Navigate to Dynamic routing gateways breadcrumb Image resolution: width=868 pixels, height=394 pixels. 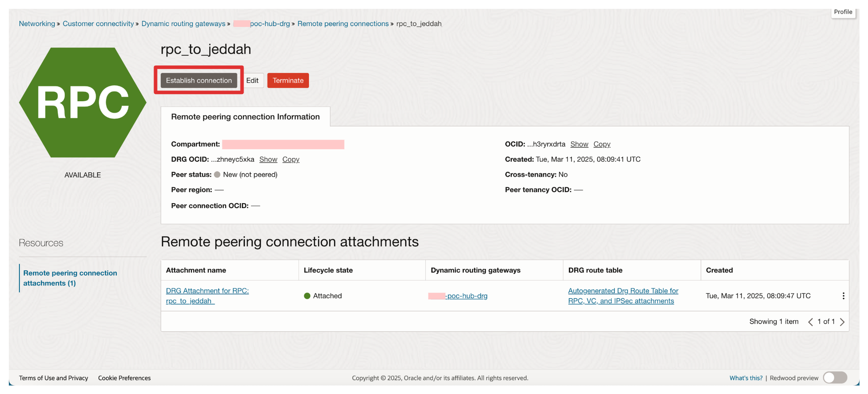(183, 23)
